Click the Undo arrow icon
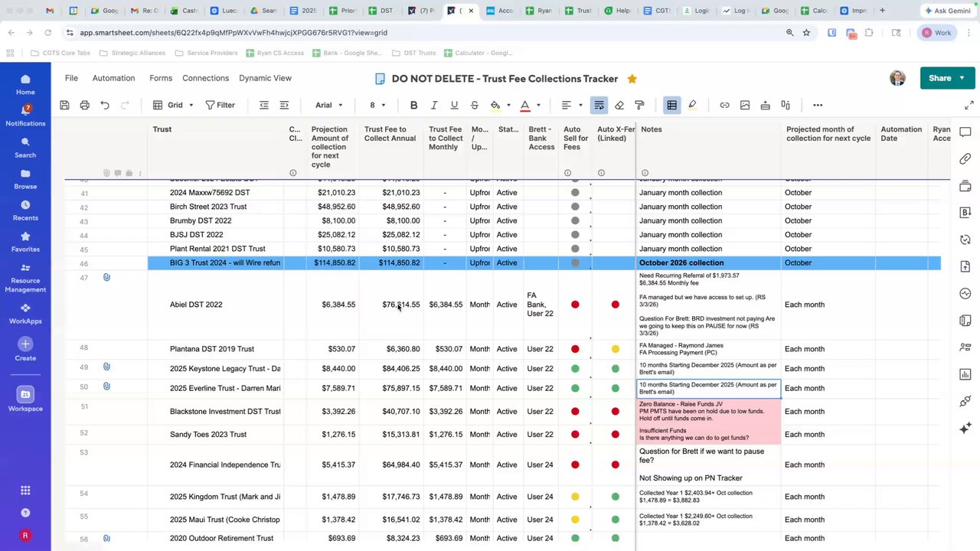Viewport: 980px width, 551px height. pyautogui.click(x=105, y=105)
